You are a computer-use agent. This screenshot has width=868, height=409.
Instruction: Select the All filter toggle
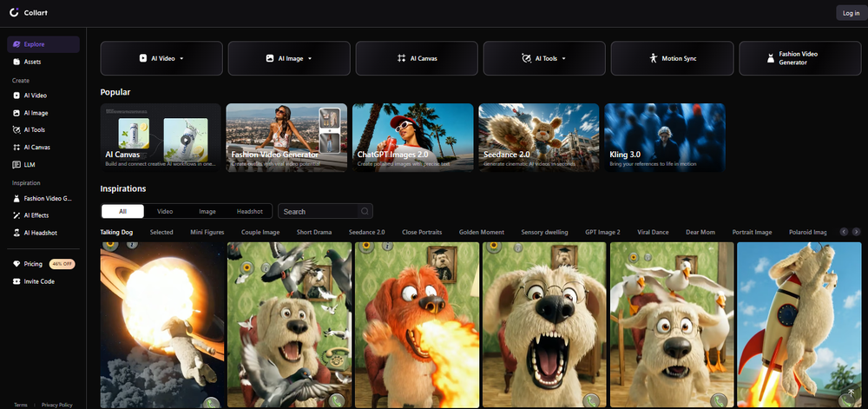[123, 211]
